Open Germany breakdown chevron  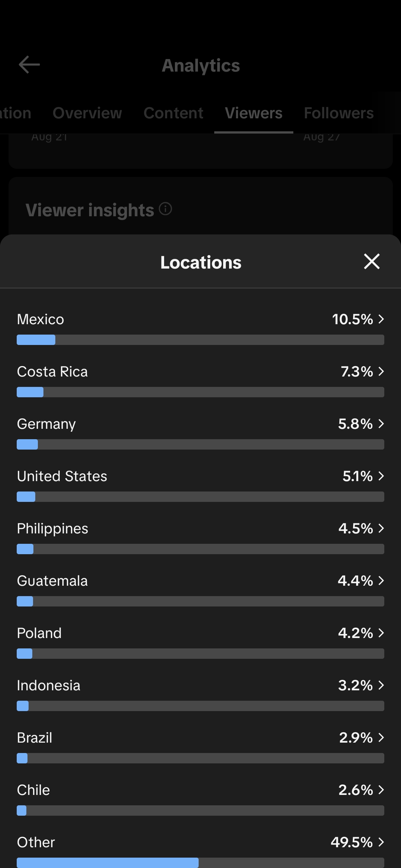[381, 424]
